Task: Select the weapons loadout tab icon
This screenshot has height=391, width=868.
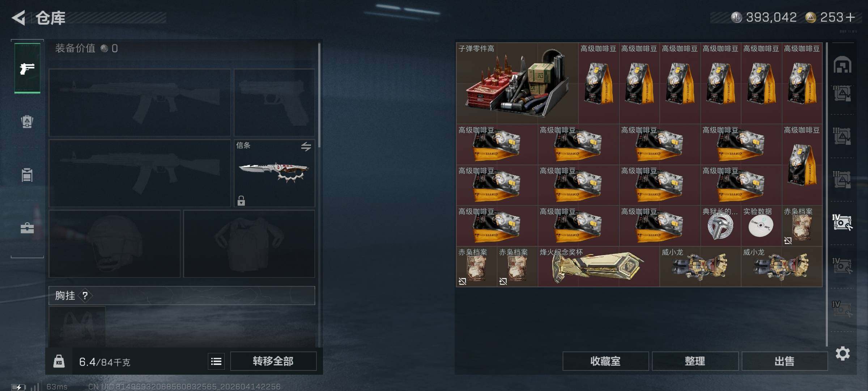Action: pos(27,68)
